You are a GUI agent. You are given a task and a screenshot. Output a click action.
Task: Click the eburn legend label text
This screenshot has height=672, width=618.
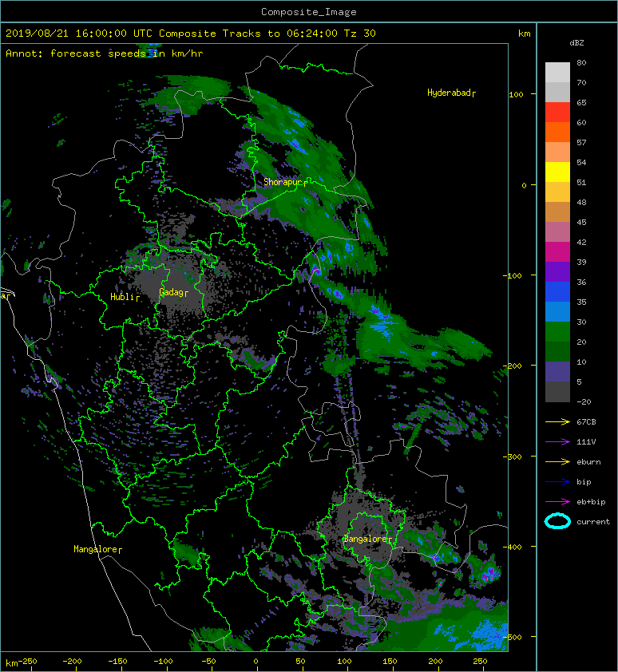pos(588,462)
